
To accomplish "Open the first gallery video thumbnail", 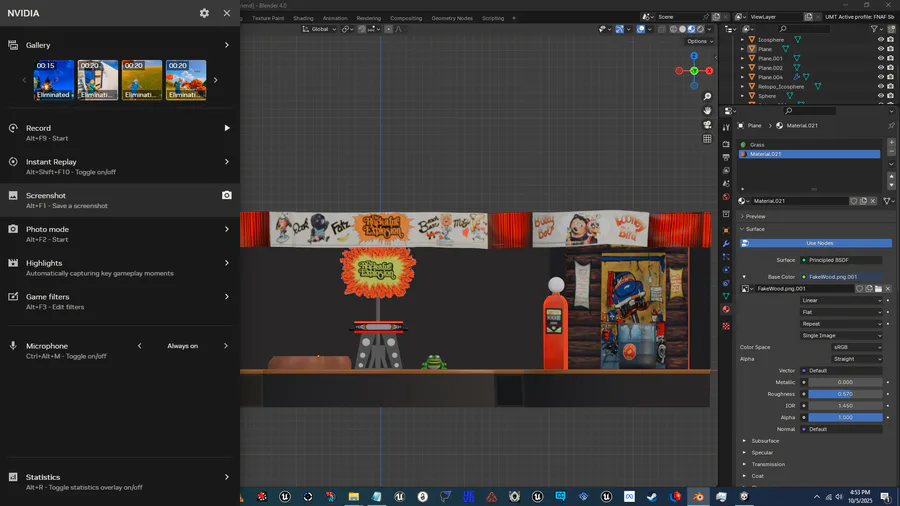I will tap(54, 80).
